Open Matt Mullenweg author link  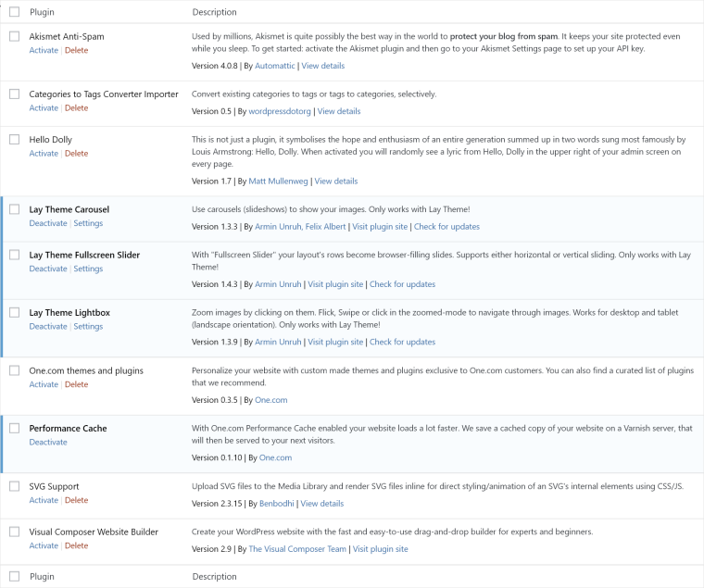pyautogui.click(x=278, y=181)
